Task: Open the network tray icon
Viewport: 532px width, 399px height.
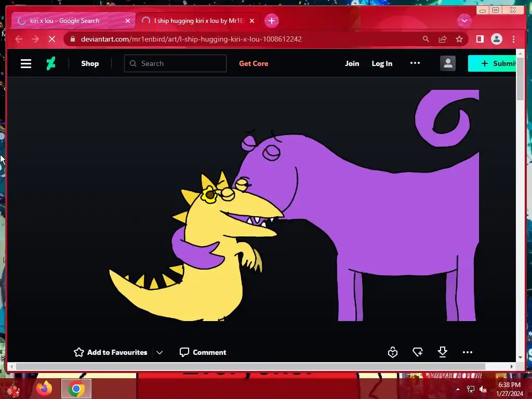Action: 471,389
